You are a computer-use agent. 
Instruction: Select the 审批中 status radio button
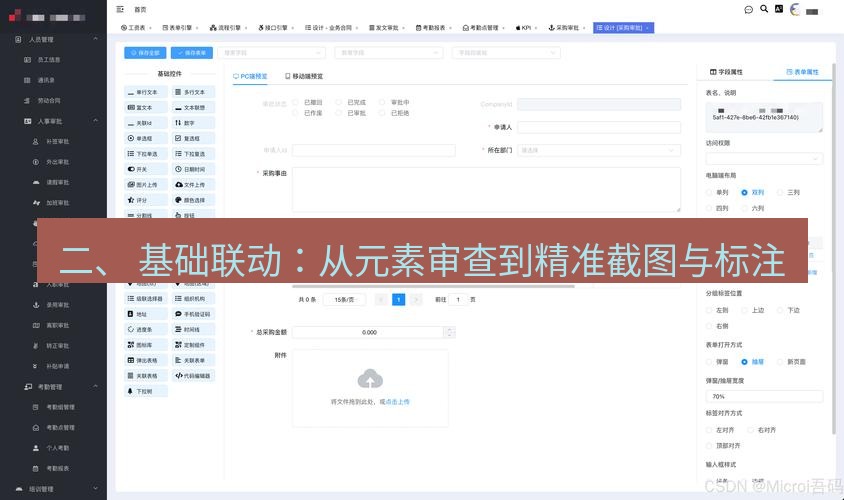coord(382,102)
